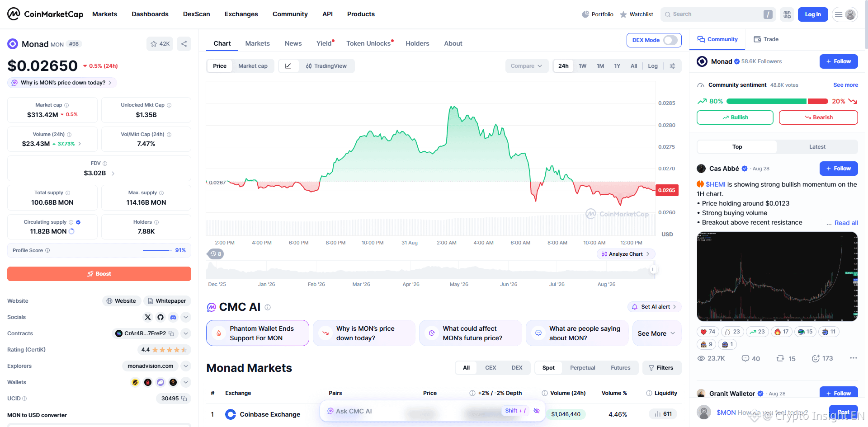Switch to the line chart icon
The image size is (868, 427).
coord(288,66)
